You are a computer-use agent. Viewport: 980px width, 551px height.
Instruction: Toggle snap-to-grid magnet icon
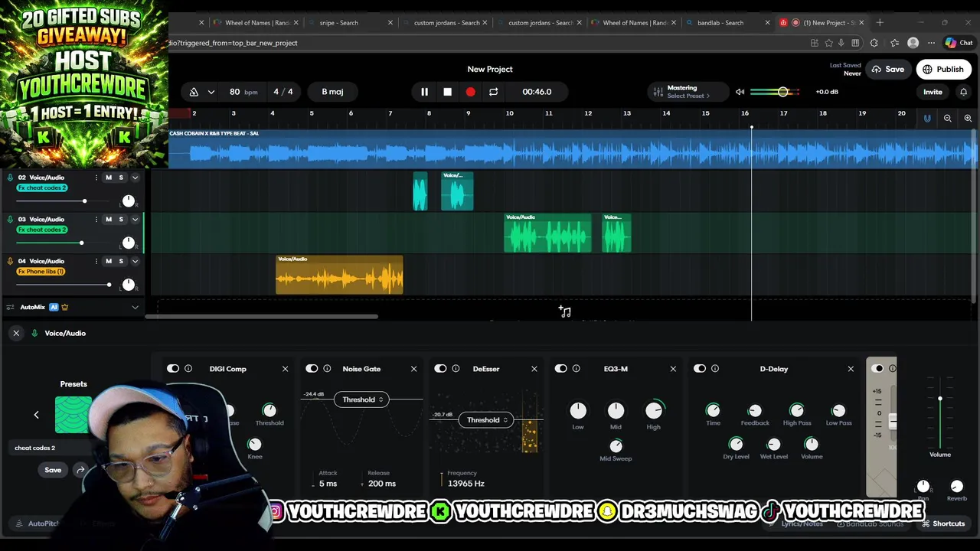tap(927, 118)
